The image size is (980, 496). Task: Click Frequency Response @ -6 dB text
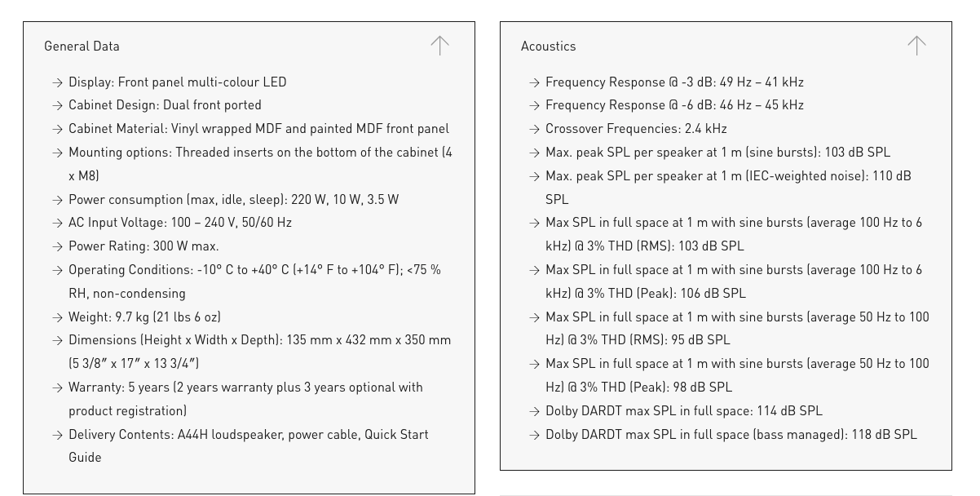click(674, 105)
